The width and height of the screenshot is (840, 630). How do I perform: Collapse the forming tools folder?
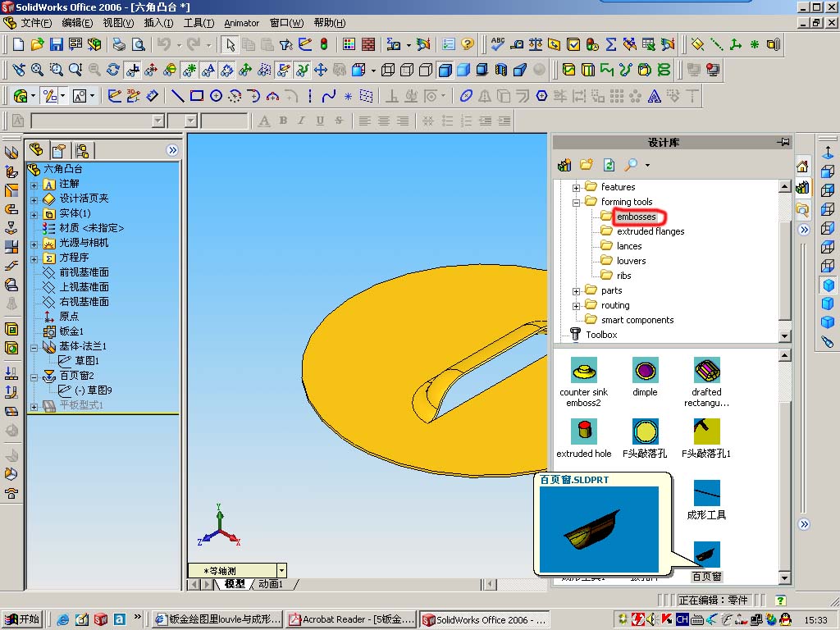tap(576, 203)
